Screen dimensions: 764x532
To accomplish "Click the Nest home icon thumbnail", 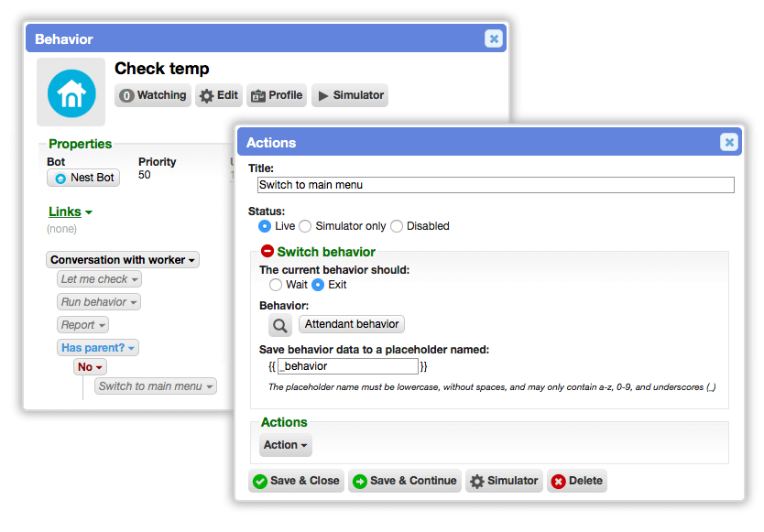I will [71, 92].
